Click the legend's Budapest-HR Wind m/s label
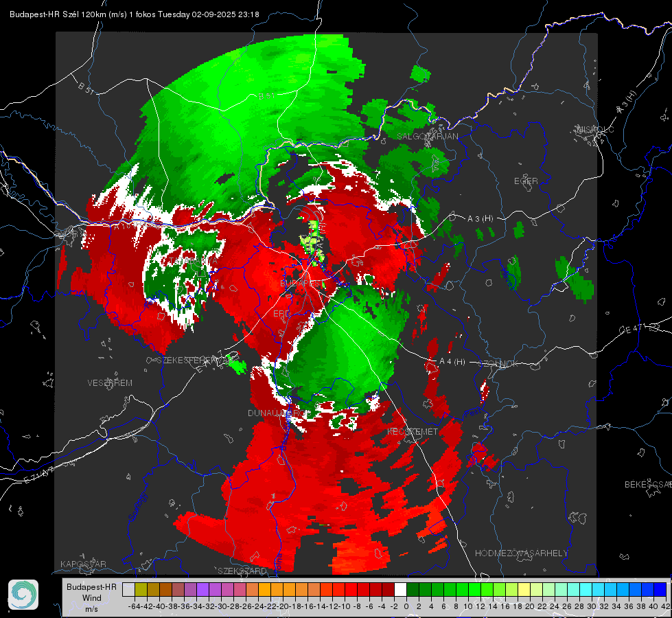 [92, 598]
